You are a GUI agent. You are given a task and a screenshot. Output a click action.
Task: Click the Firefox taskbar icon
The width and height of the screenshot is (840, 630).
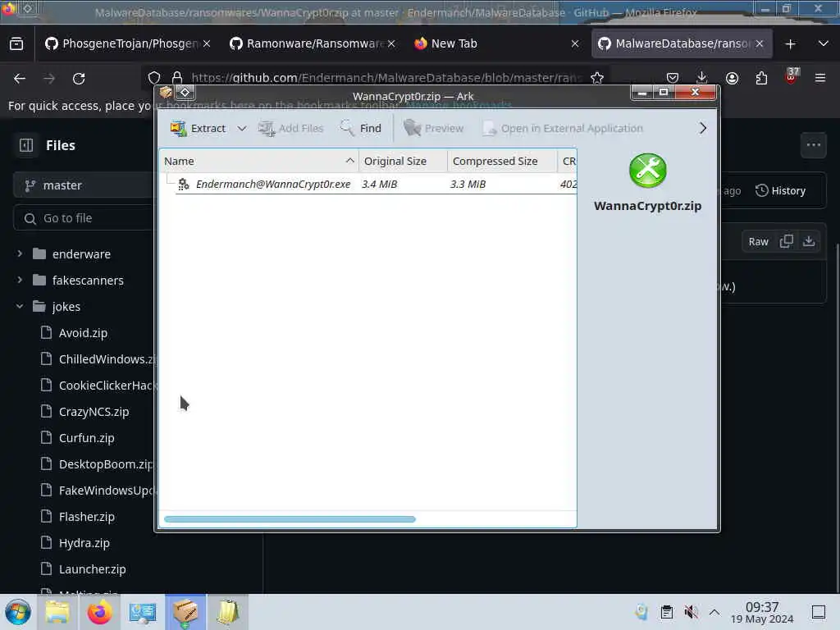99,612
